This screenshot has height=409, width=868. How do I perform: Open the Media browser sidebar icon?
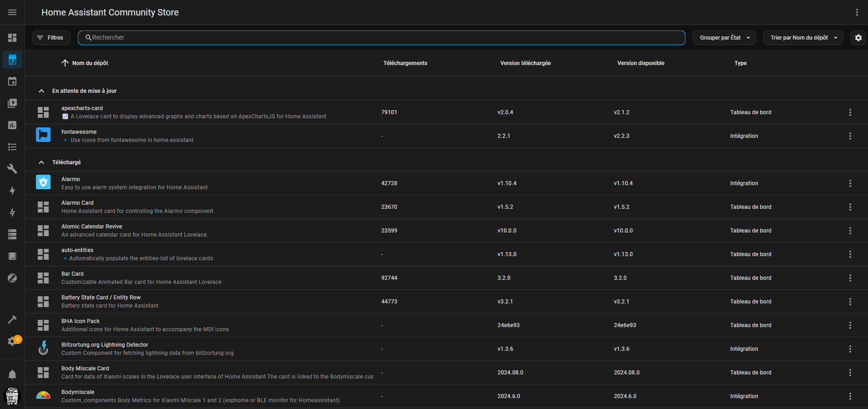click(x=12, y=103)
